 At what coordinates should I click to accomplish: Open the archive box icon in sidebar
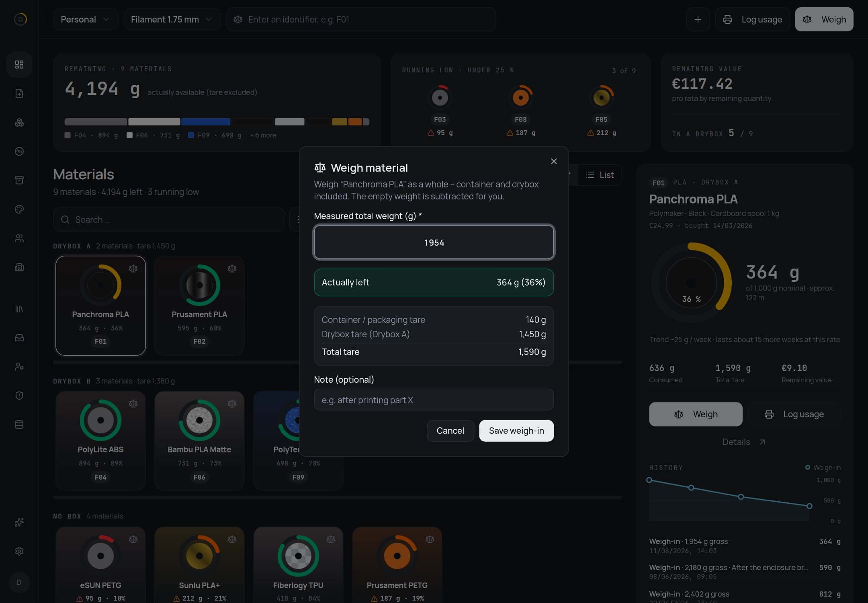19,180
